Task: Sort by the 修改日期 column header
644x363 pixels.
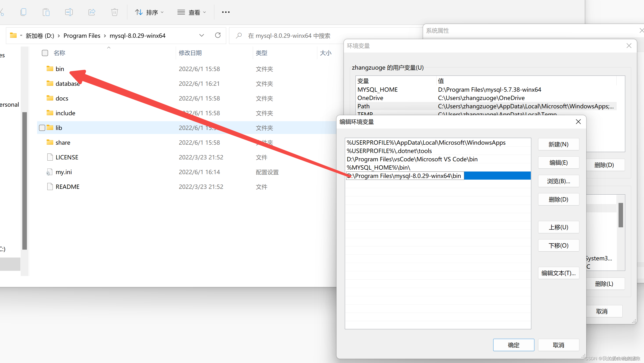Action: (190, 53)
